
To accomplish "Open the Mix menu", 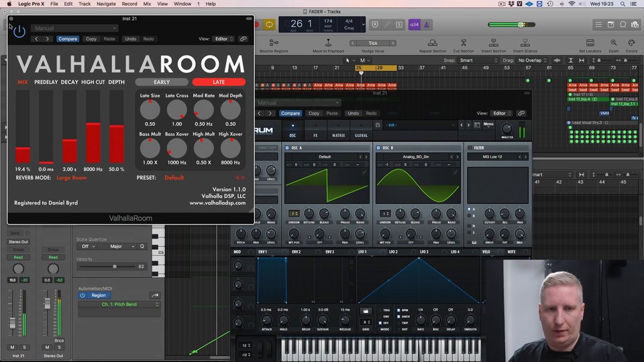I will pos(147,4).
